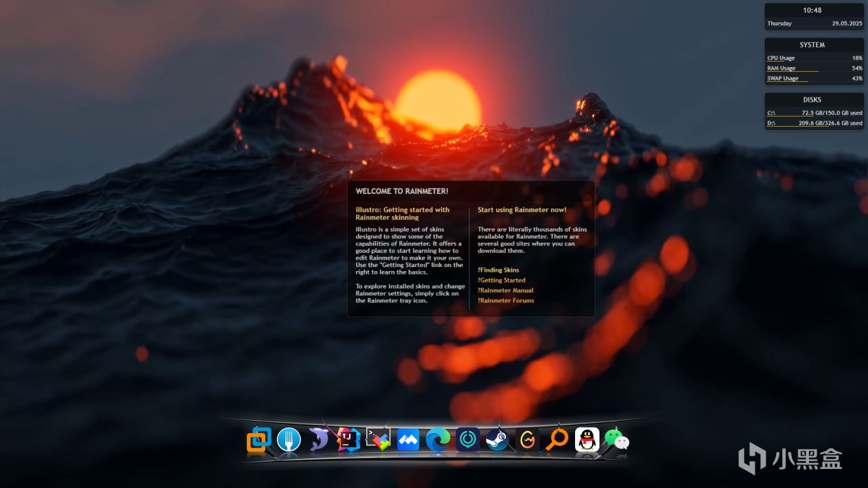Click the Finding Skins link
This screenshot has height=488, width=868.
(x=499, y=270)
